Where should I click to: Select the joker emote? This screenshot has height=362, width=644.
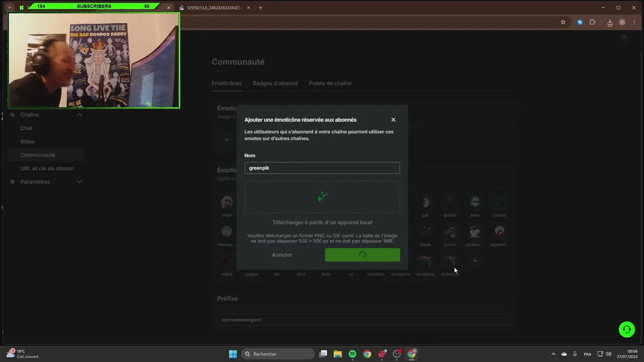475,203
